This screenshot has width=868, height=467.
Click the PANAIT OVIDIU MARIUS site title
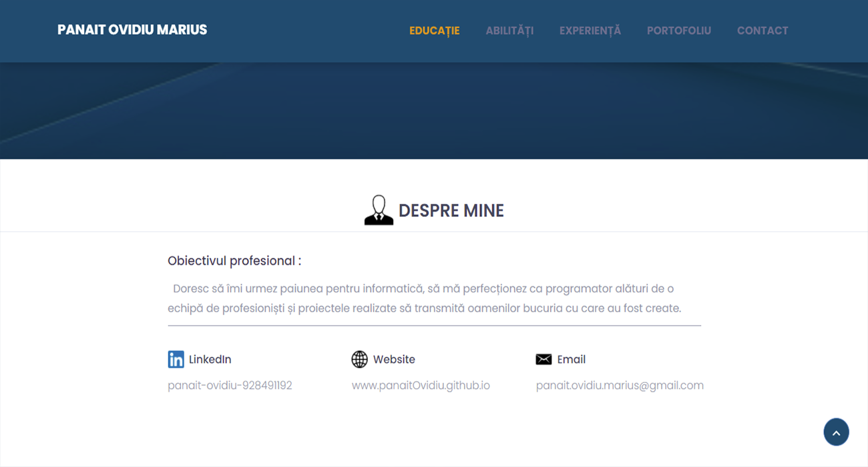132,30
